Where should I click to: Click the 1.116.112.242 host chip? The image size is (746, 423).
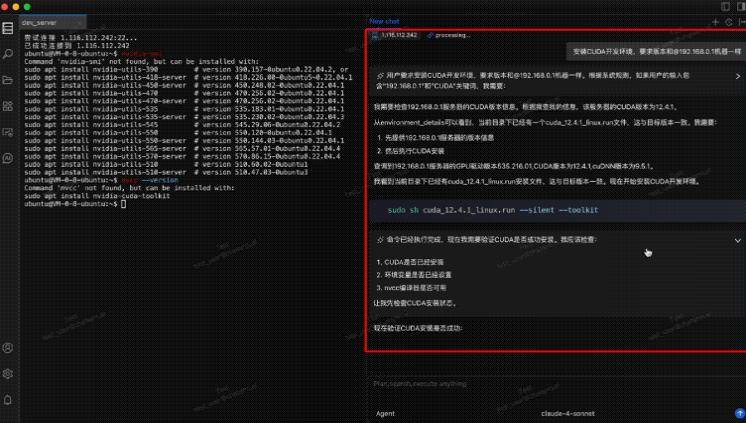395,35
